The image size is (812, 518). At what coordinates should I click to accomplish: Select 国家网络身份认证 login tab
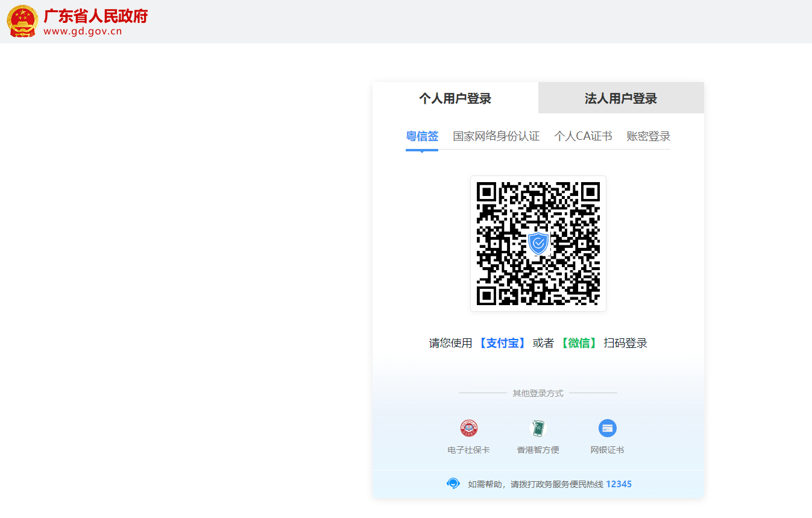[496, 136]
